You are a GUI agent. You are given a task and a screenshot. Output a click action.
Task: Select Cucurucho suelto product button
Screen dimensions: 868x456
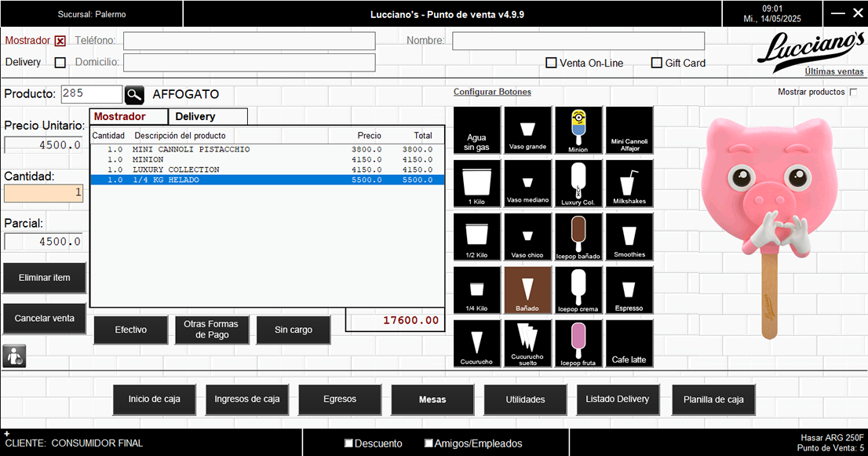tap(527, 343)
